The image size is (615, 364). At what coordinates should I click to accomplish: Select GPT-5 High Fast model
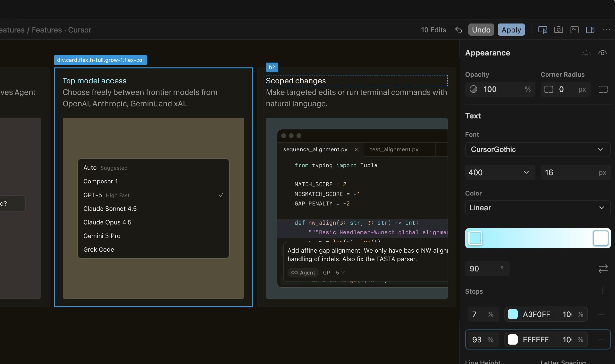point(153,195)
